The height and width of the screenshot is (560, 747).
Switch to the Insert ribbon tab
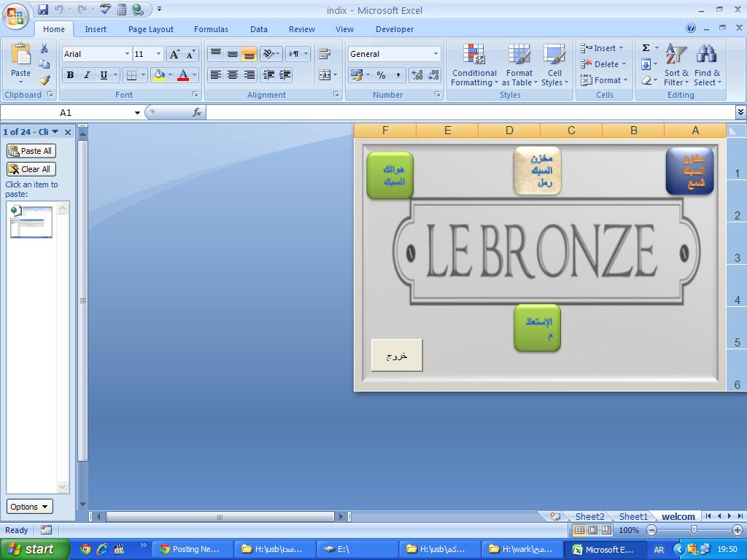click(x=96, y=29)
